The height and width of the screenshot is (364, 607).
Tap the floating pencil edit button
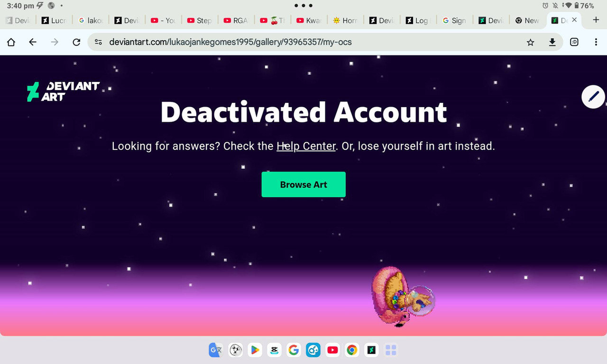593,97
